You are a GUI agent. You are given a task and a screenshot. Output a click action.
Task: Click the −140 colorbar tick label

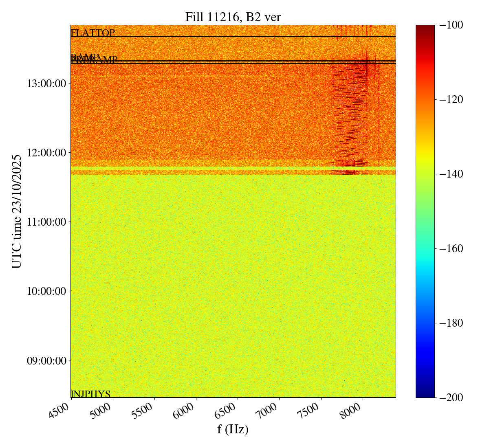pyautogui.click(x=451, y=174)
